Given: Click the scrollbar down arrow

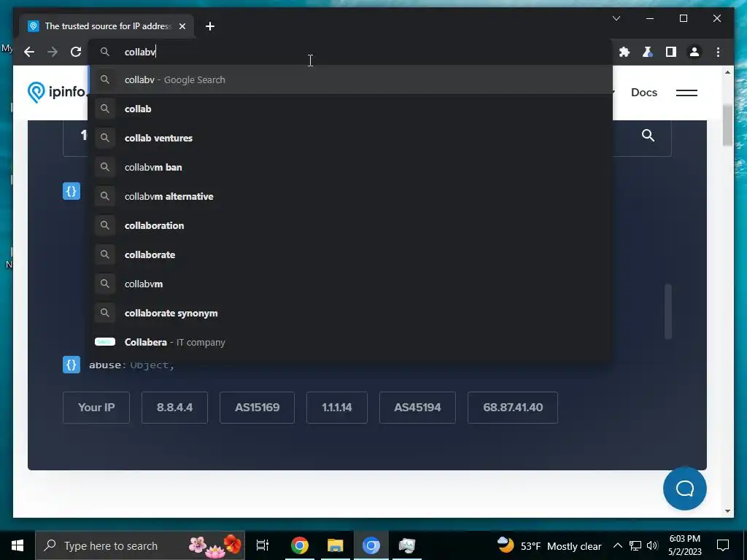Looking at the screenshot, I should 727,511.
